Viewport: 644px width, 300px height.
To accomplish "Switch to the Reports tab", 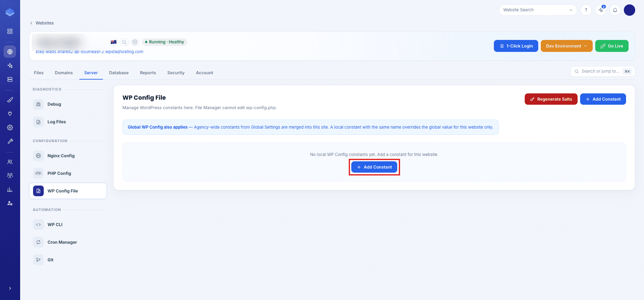I will [x=148, y=73].
